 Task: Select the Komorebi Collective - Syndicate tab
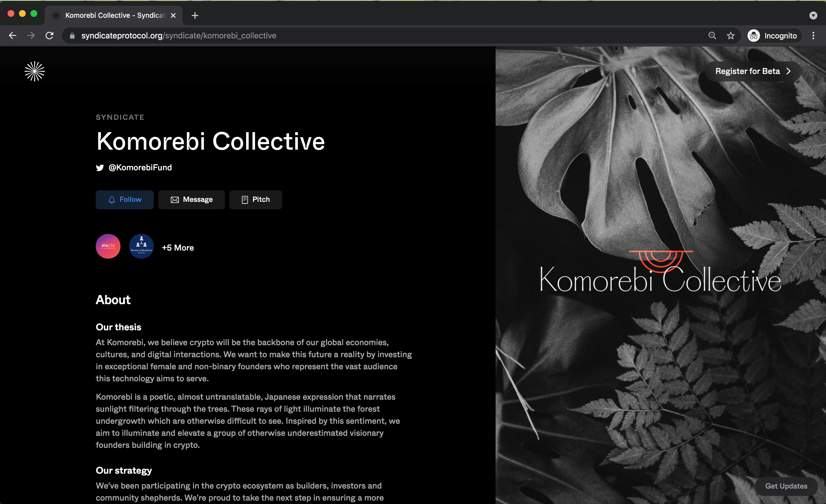point(113,15)
